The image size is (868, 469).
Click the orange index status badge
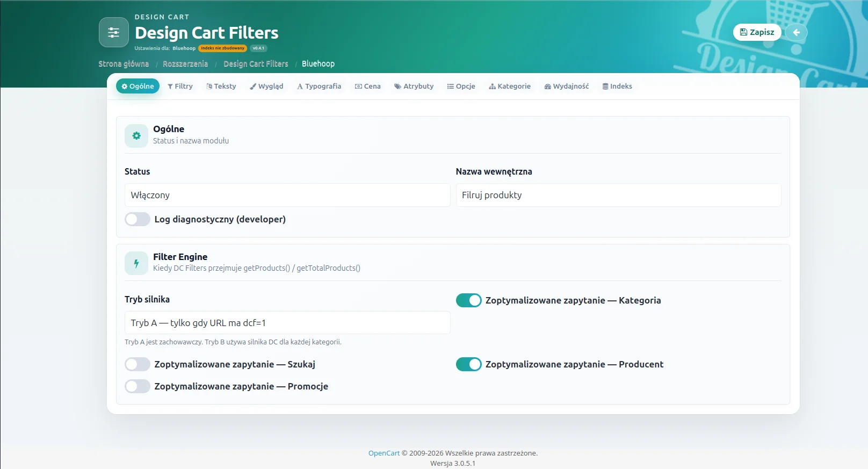tap(223, 48)
